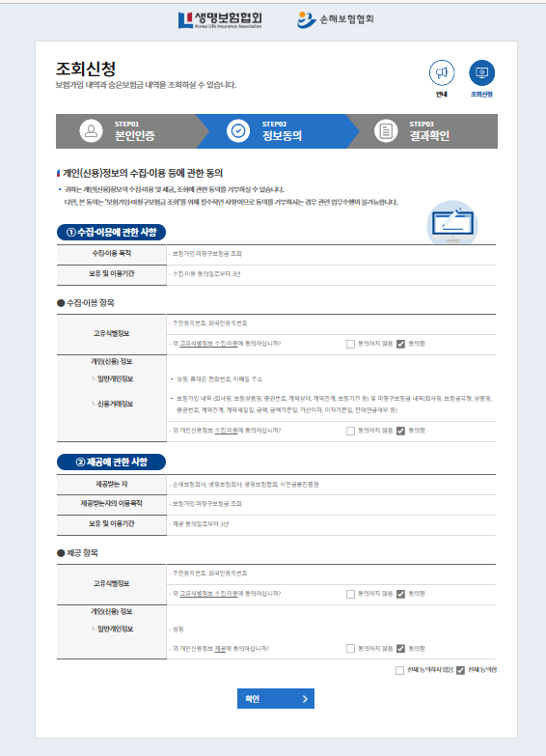Open the 안내 megaphone icon
The width and height of the screenshot is (546, 756).
tap(442, 72)
